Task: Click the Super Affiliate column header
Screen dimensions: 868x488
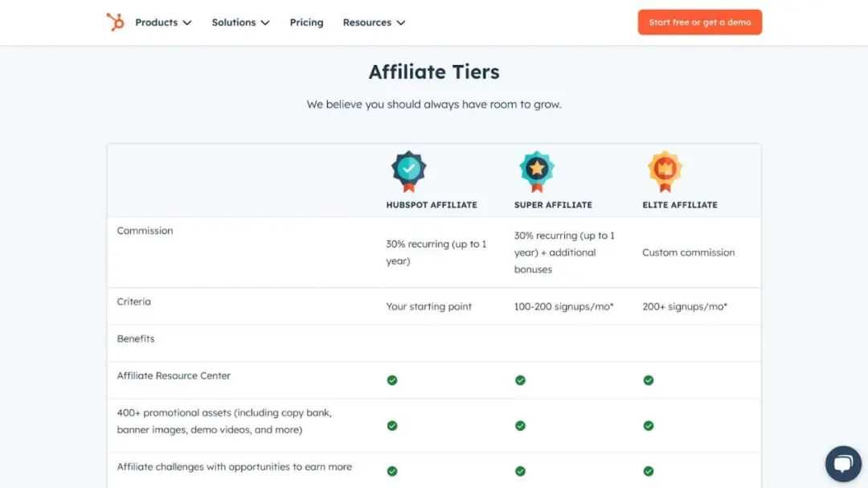Action: (553, 205)
